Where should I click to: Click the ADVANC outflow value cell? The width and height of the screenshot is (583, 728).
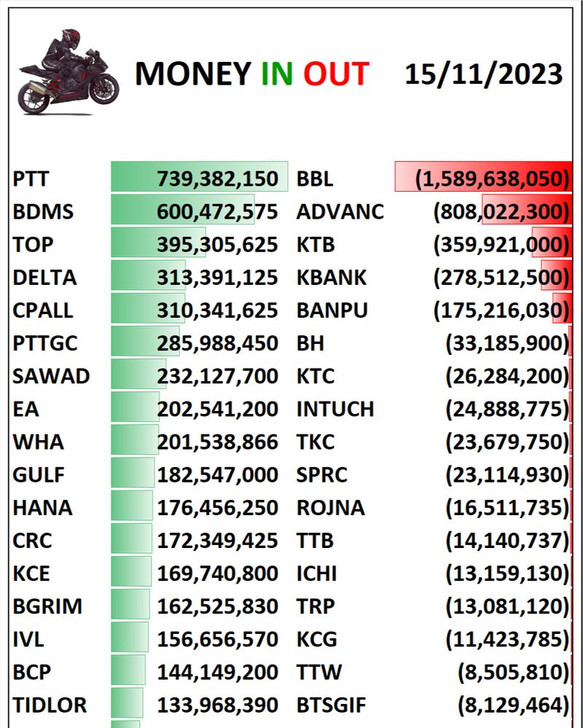point(500,211)
